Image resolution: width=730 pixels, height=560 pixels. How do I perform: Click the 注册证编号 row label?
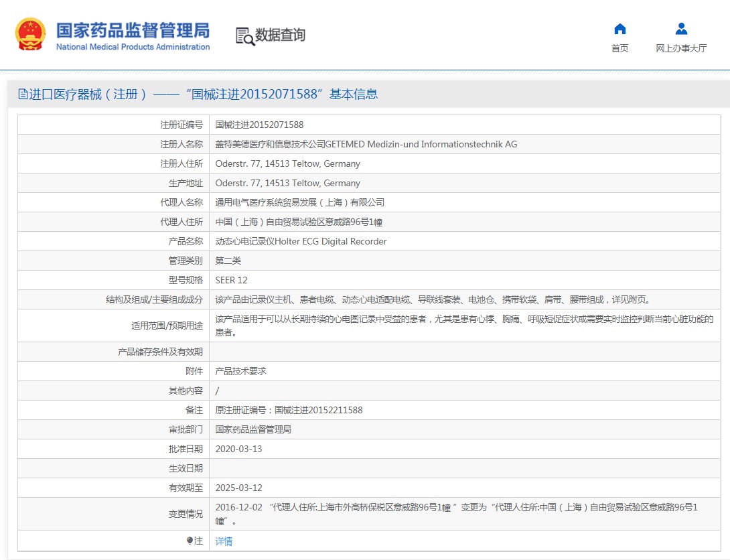pos(181,125)
